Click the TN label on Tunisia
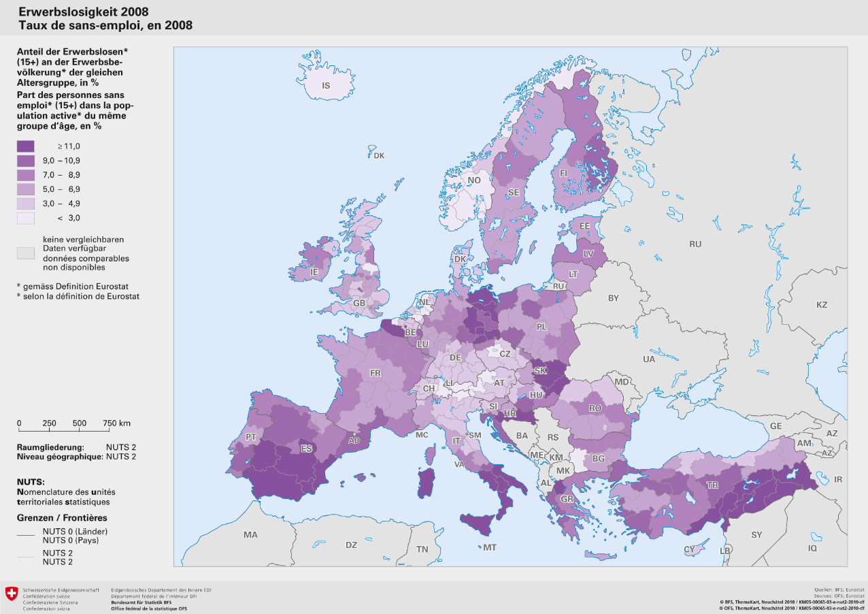This screenshot has width=868, height=614. (x=422, y=549)
